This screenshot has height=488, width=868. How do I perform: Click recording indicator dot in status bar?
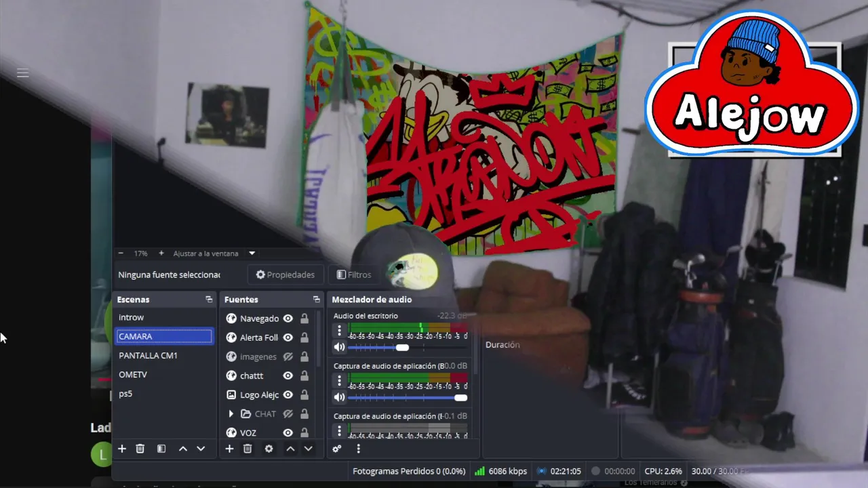pos(595,471)
